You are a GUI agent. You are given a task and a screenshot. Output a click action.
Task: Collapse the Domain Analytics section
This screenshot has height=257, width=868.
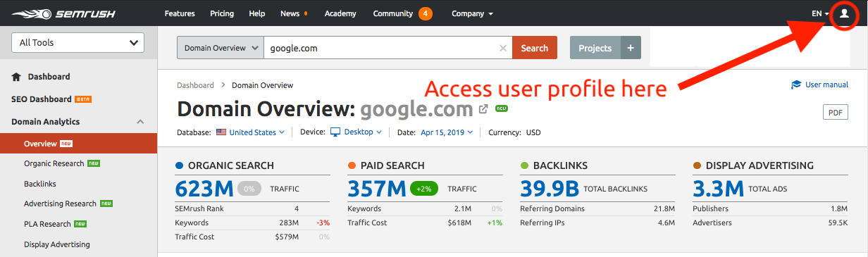click(x=140, y=122)
